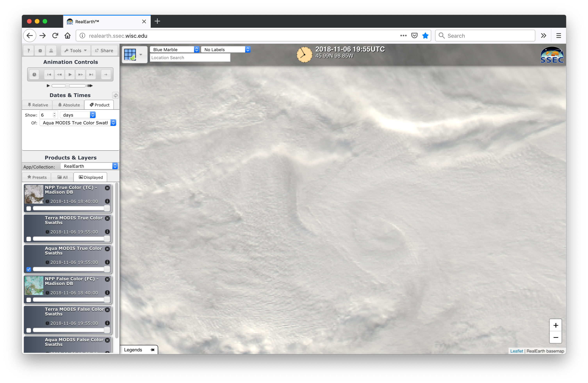Enable Terra MODIS False Color checkbox
Screen dimensions: 588x383
tap(29, 330)
